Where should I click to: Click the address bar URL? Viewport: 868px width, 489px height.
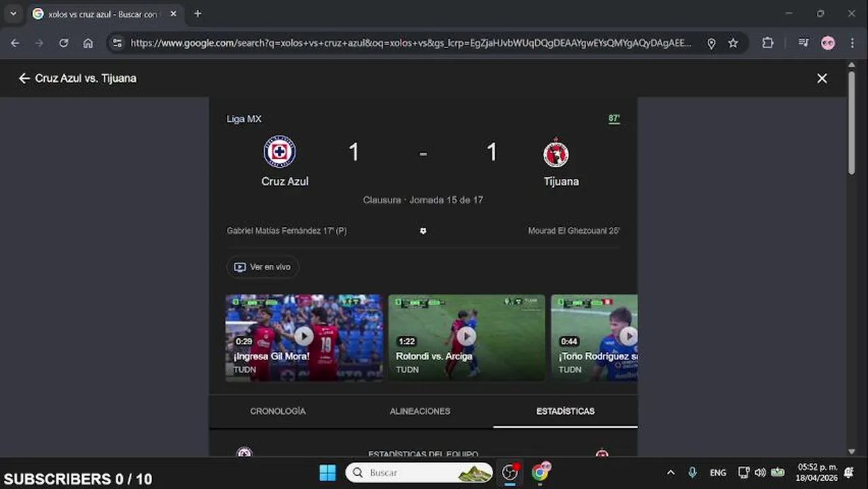tap(410, 43)
